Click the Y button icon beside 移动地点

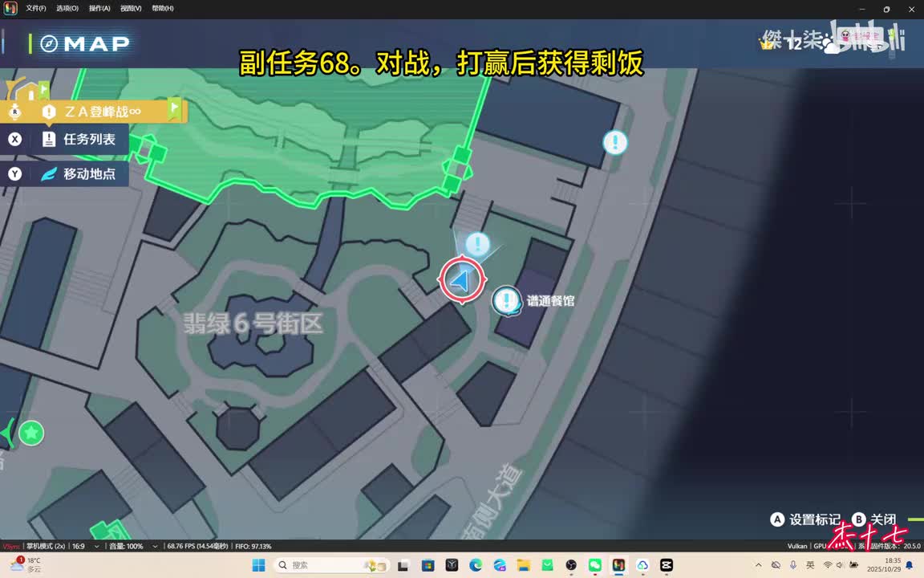coord(14,174)
